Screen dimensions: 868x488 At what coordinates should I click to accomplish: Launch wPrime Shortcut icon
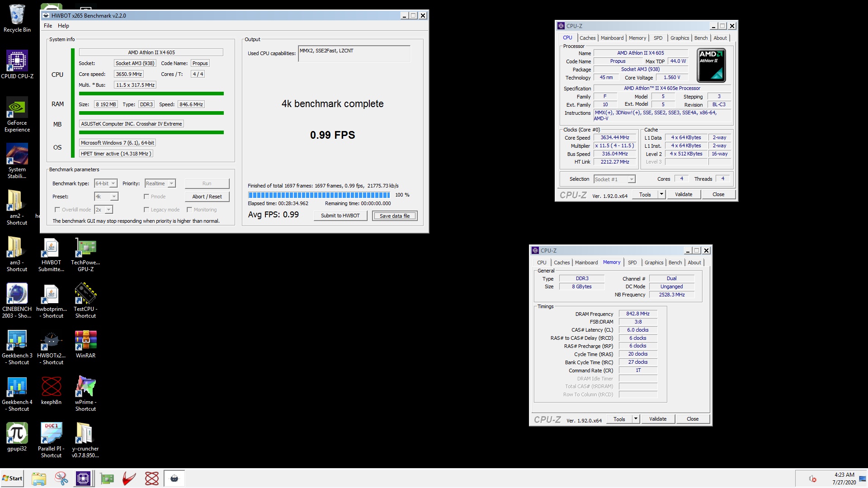[x=85, y=394]
